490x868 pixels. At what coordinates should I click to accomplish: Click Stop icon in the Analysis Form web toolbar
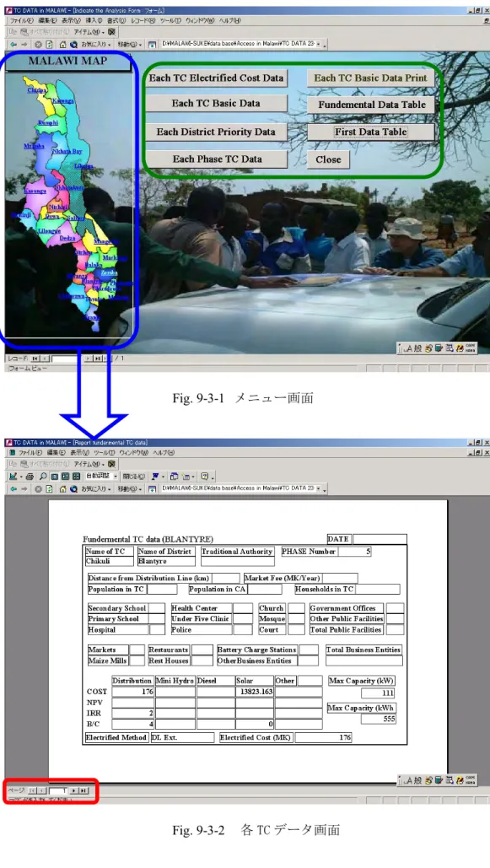38,44
